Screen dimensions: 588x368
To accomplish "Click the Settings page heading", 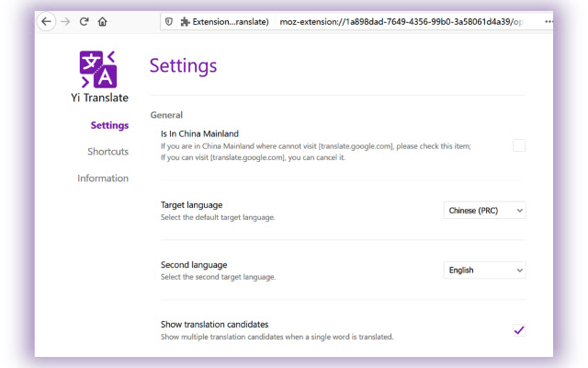I will click(x=183, y=65).
